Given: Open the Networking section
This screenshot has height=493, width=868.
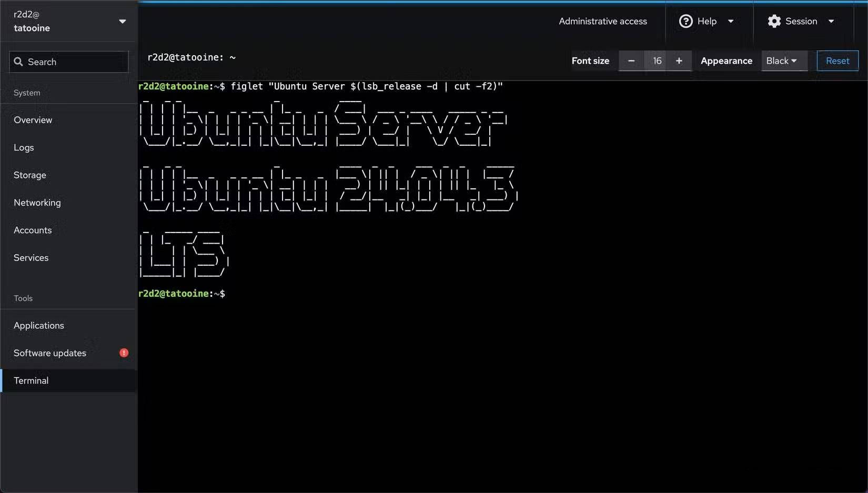Looking at the screenshot, I should [x=37, y=203].
